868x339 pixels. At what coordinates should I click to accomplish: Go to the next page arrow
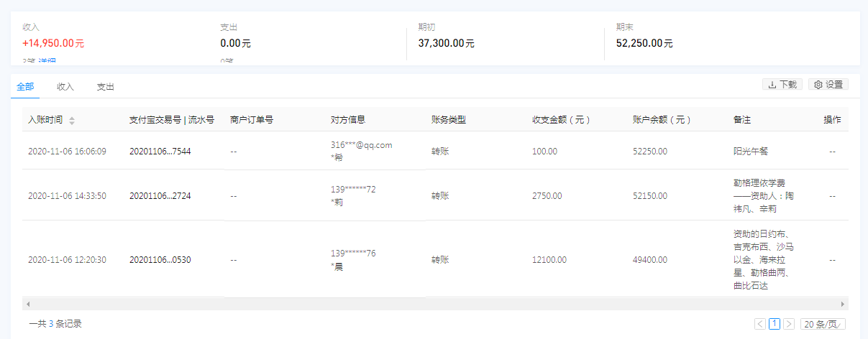[x=789, y=324]
